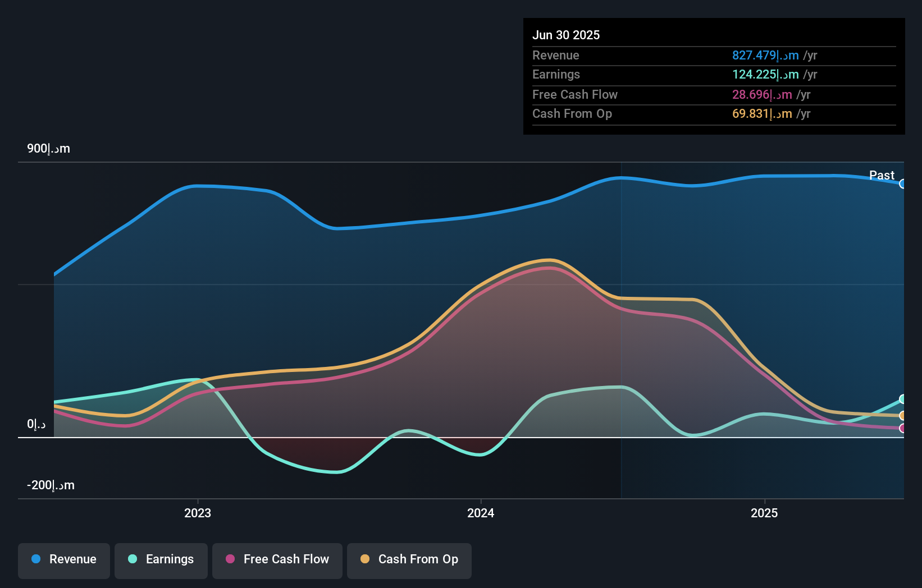This screenshot has height=588, width=922.
Task: Toggle the Free Cash Flow legend button
Action: [x=277, y=561]
